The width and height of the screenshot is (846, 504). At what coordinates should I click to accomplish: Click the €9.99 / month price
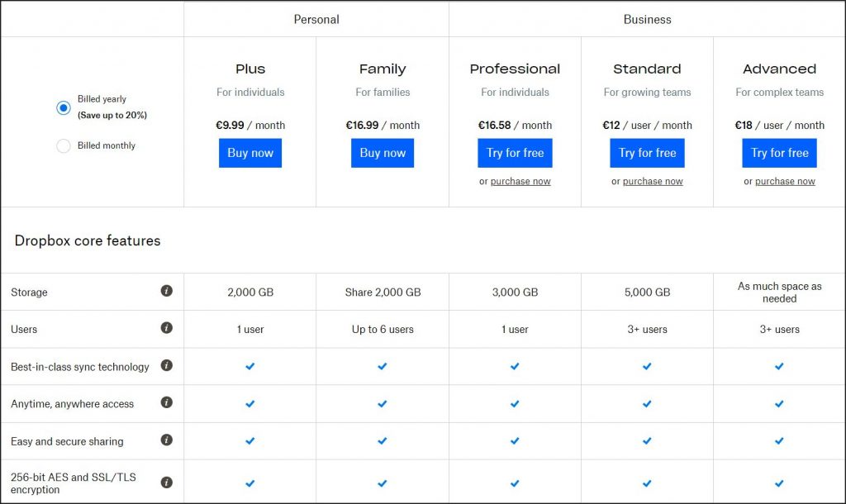pos(250,126)
